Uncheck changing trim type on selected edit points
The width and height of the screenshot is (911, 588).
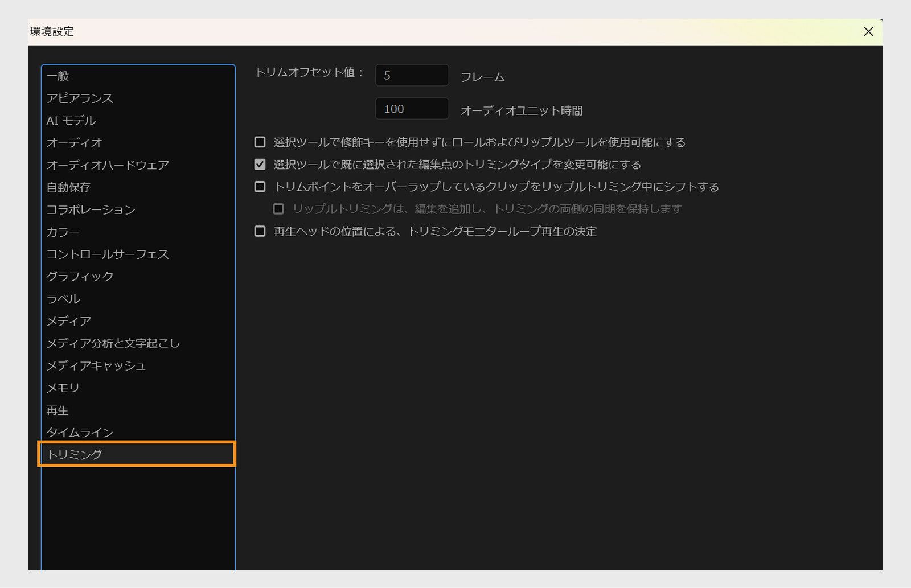tap(260, 164)
